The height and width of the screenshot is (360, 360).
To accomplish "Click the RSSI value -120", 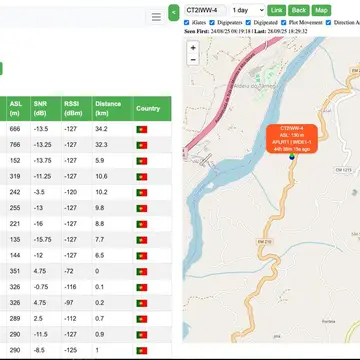I will (70, 192).
